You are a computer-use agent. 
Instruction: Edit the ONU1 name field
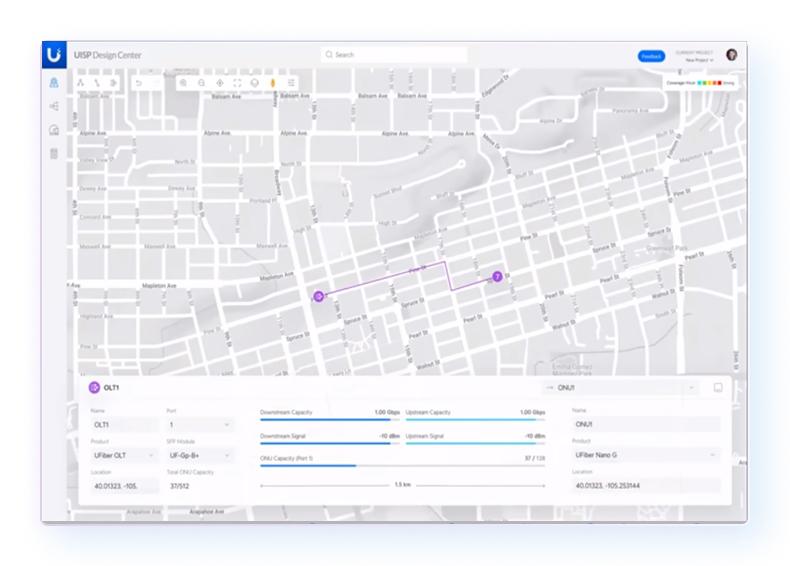point(646,424)
